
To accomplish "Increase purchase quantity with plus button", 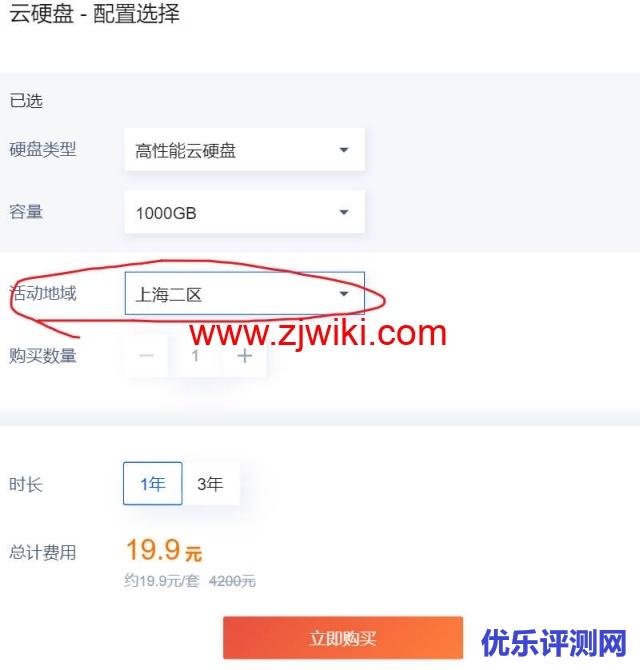I will point(244,356).
